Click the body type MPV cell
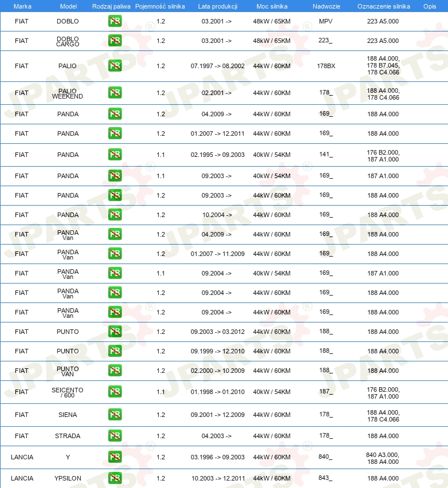The width and height of the screenshot is (448, 488). [x=325, y=21]
